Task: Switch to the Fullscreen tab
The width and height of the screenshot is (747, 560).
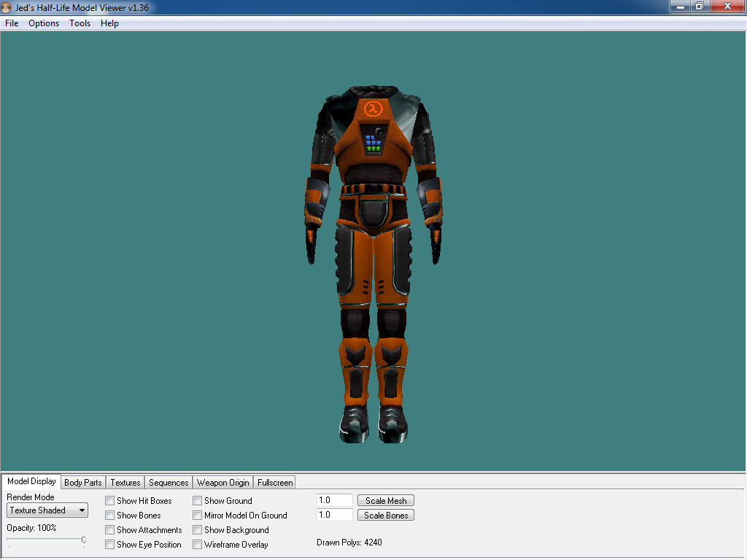Action: [275, 483]
